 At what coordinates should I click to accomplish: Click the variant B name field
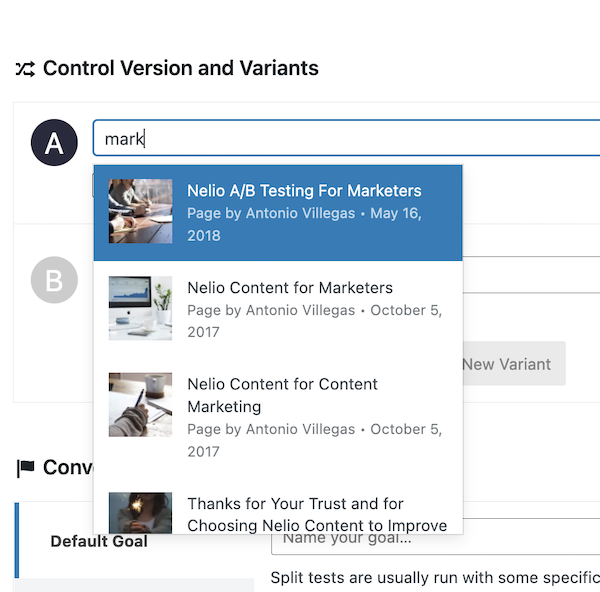(x=531, y=275)
